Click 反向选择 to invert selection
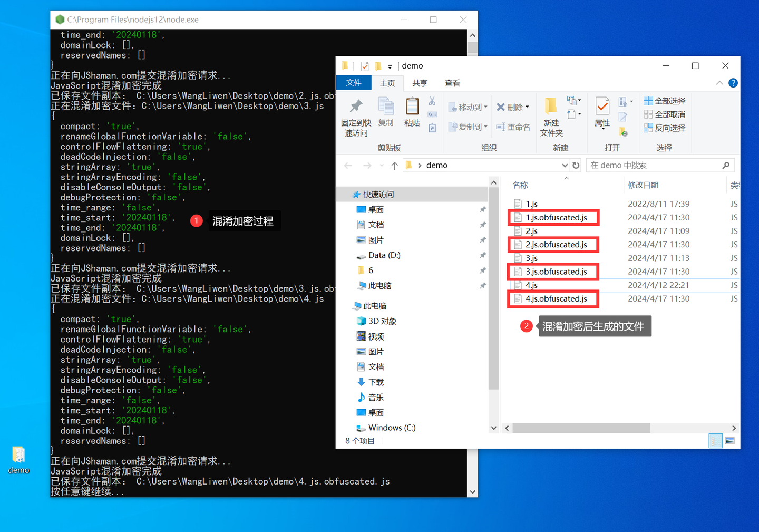 click(x=665, y=128)
